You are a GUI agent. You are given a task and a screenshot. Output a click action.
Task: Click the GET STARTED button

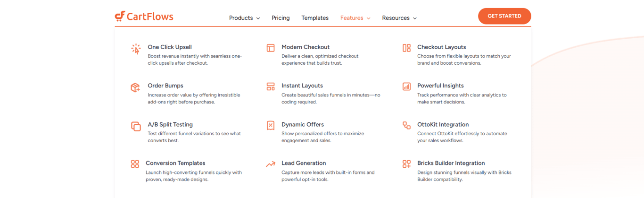tap(504, 16)
